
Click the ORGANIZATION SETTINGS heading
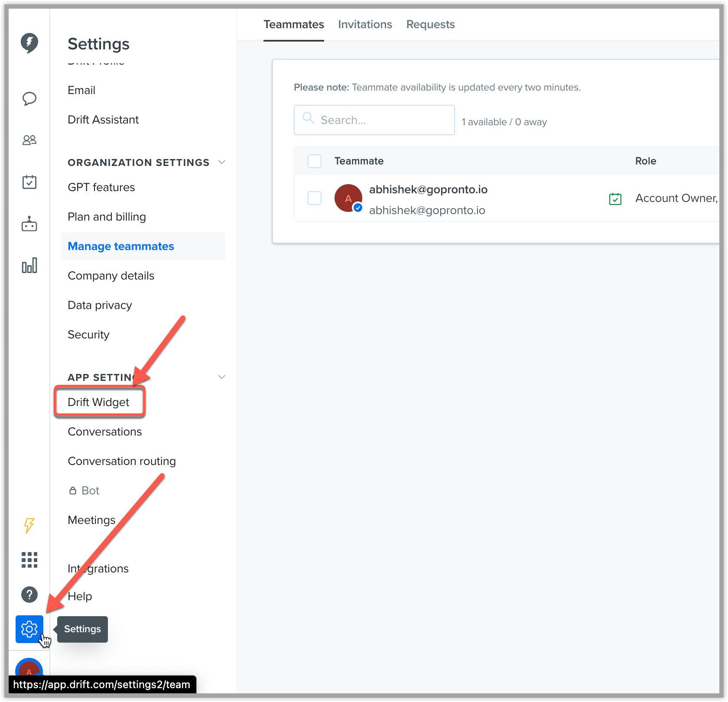(x=139, y=162)
